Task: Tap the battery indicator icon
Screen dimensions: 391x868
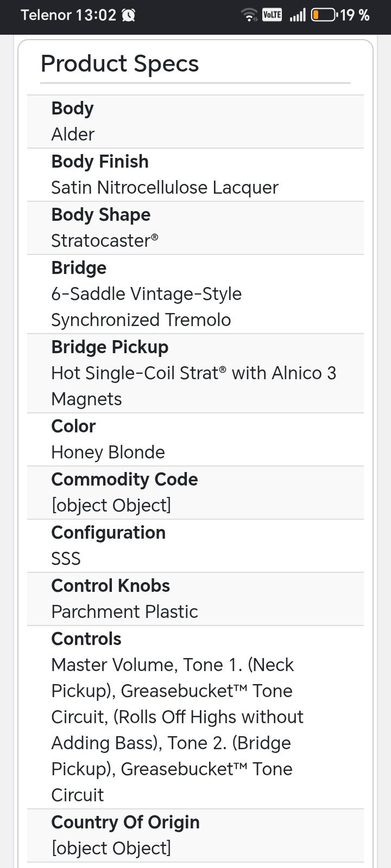Action: tap(323, 15)
